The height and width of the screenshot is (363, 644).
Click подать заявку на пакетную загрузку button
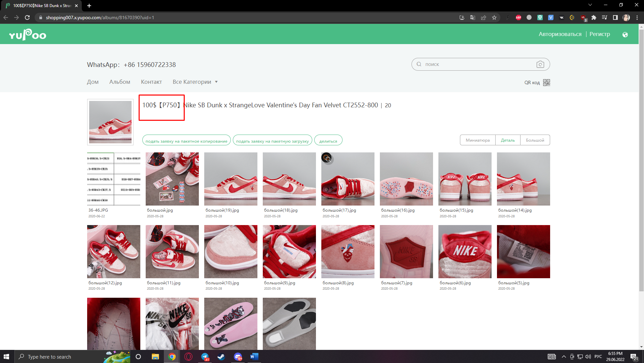click(x=272, y=141)
